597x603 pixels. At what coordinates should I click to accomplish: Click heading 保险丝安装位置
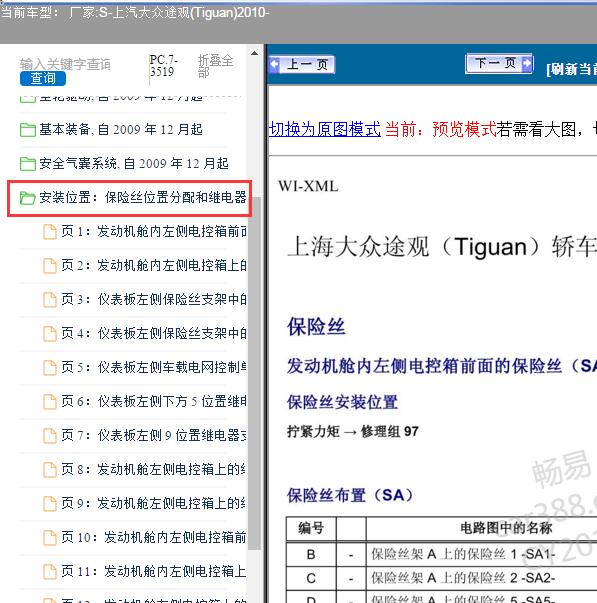coord(342,402)
